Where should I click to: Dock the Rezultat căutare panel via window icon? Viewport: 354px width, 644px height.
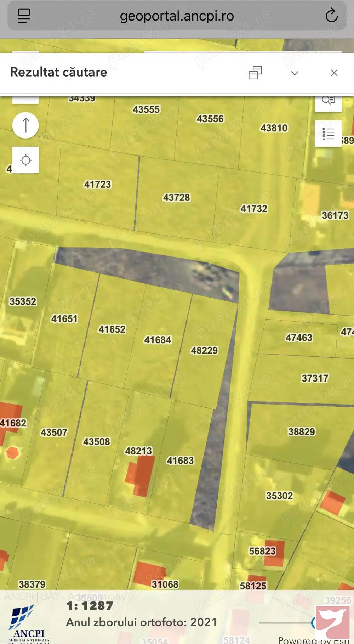tap(255, 73)
